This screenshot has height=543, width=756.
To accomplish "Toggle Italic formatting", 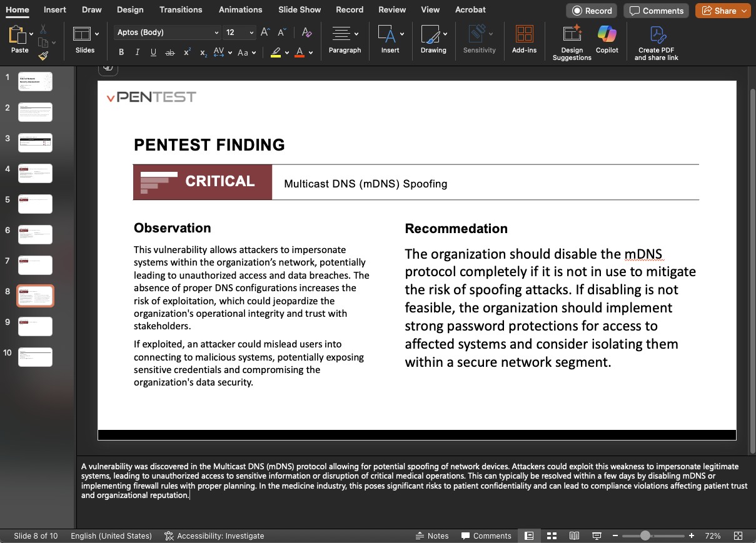I will [x=138, y=52].
